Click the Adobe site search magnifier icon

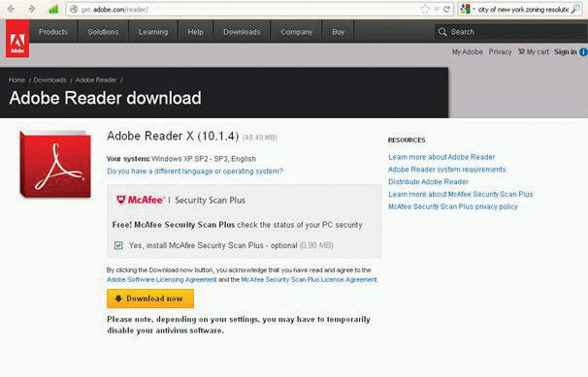click(442, 32)
